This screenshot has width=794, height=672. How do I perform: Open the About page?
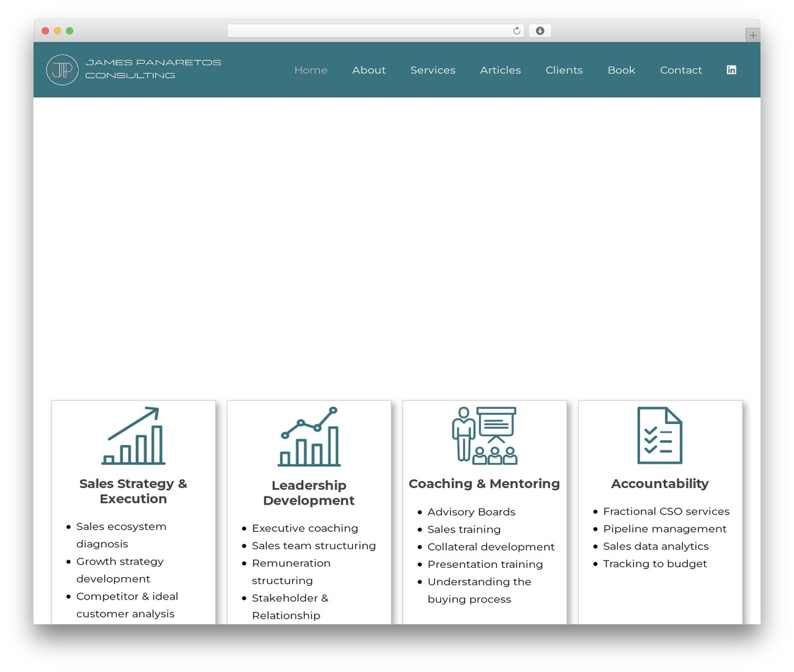pyautogui.click(x=369, y=70)
